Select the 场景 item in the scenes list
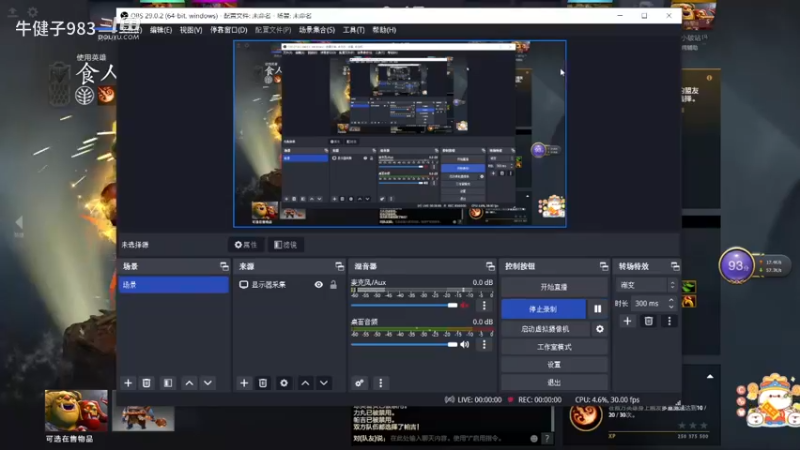800x450 pixels. click(173, 285)
